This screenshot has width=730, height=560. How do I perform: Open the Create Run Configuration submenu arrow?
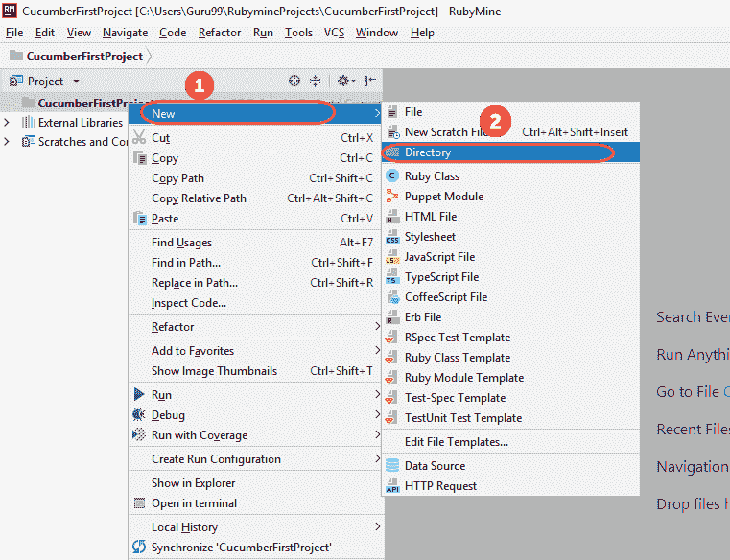point(378,458)
